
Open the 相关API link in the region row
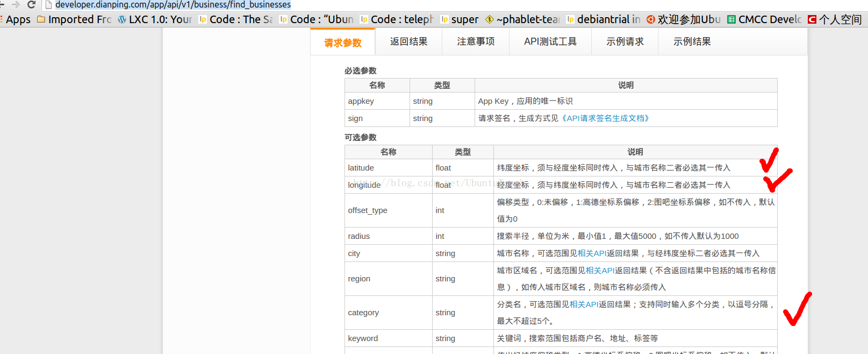(600, 271)
